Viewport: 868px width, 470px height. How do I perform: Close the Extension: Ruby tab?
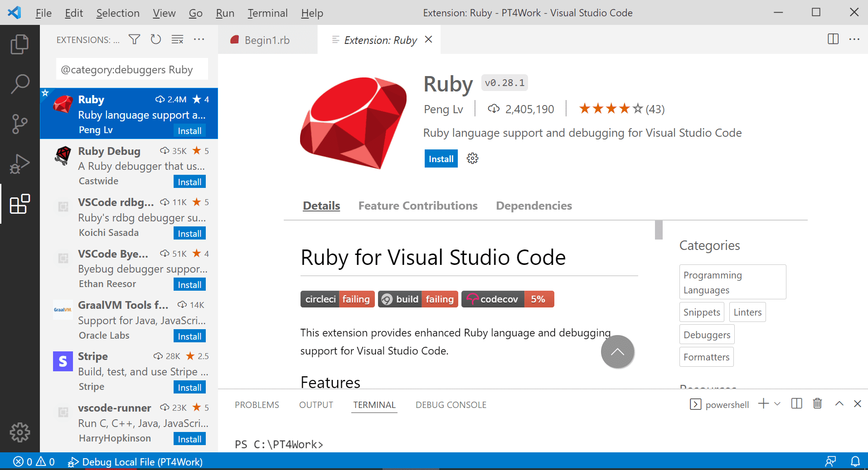click(428, 39)
